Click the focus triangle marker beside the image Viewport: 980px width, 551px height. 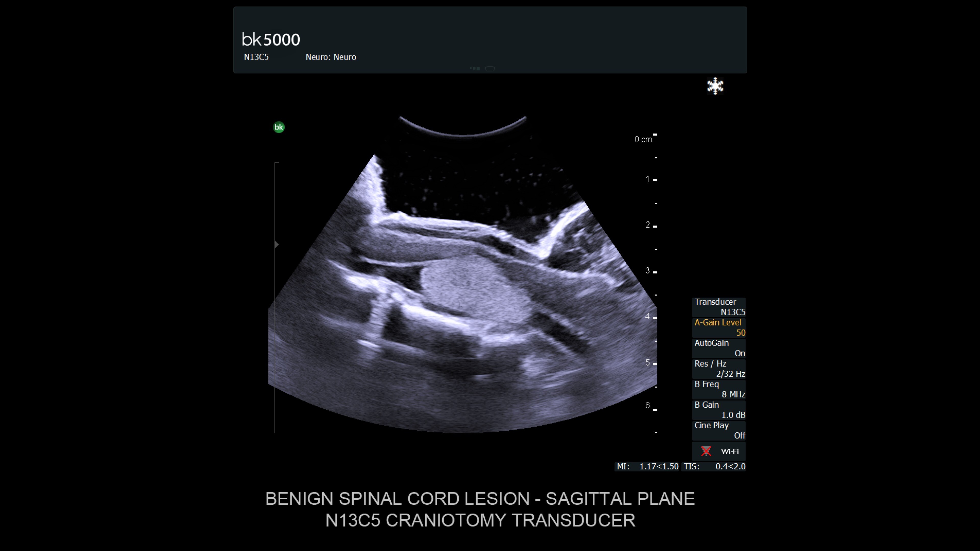[277, 245]
